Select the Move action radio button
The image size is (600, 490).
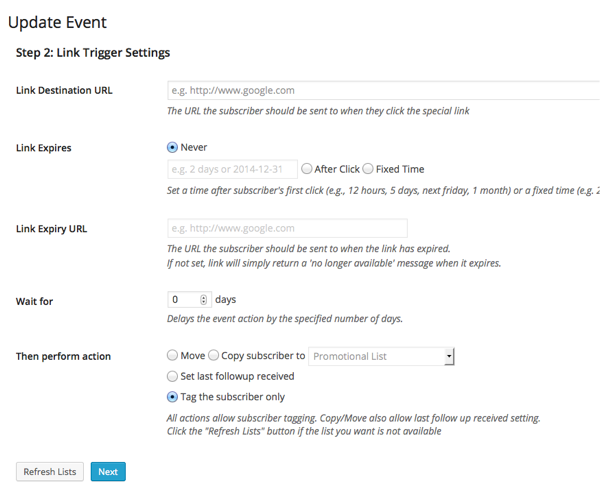click(x=173, y=355)
